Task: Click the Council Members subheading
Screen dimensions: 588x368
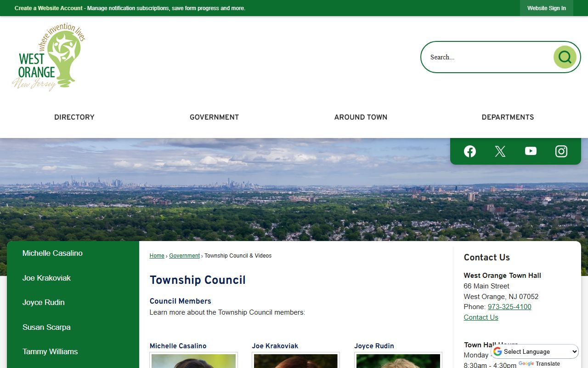Action: coord(181,301)
